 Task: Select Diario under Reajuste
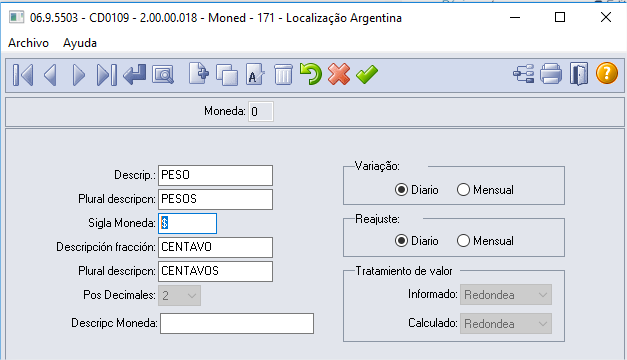(x=416, y=241)
